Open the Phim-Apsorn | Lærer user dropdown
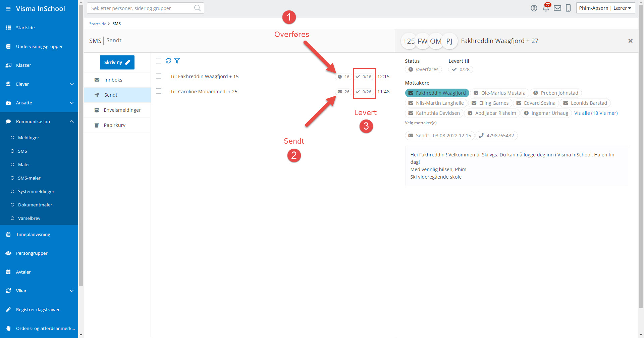The width and height of the screenshot is (644, 338). [x=605, y=8]
